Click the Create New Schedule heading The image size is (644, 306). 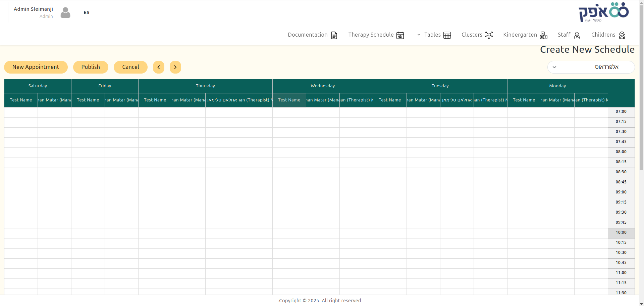tap(587, 50)
